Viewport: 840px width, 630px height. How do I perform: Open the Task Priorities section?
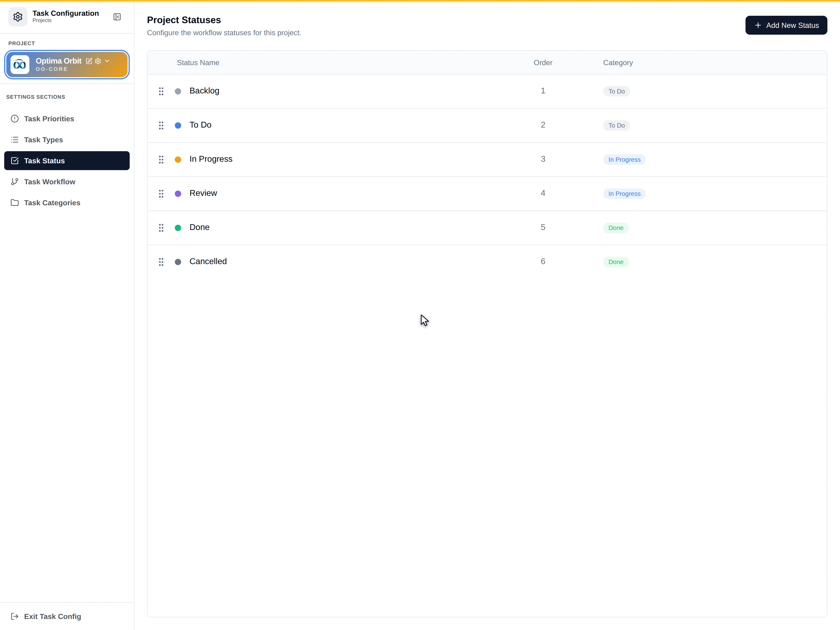tap(67, 119)
